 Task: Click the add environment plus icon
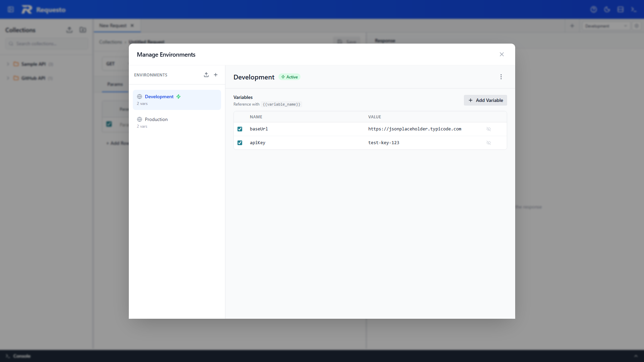pos(216,75)
